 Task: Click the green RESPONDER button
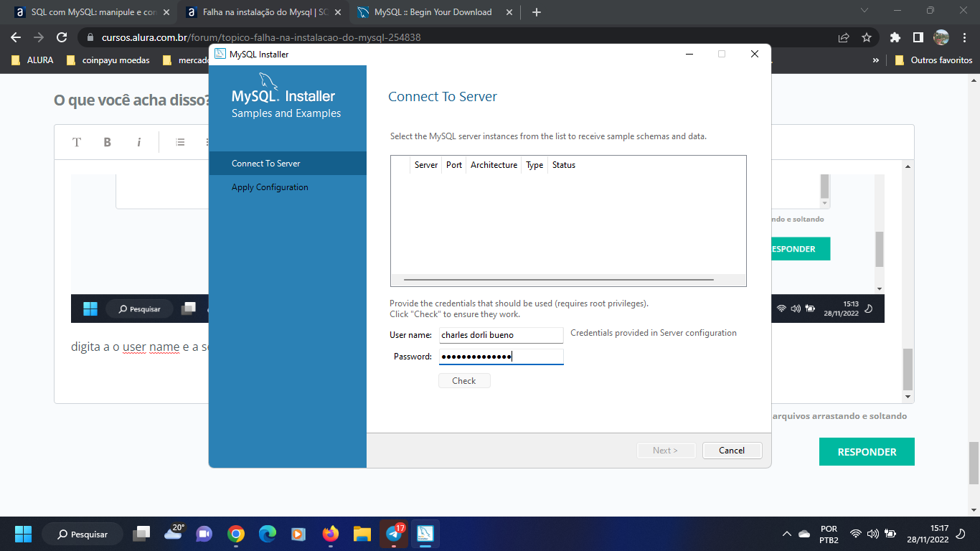(x=867, y=452)
